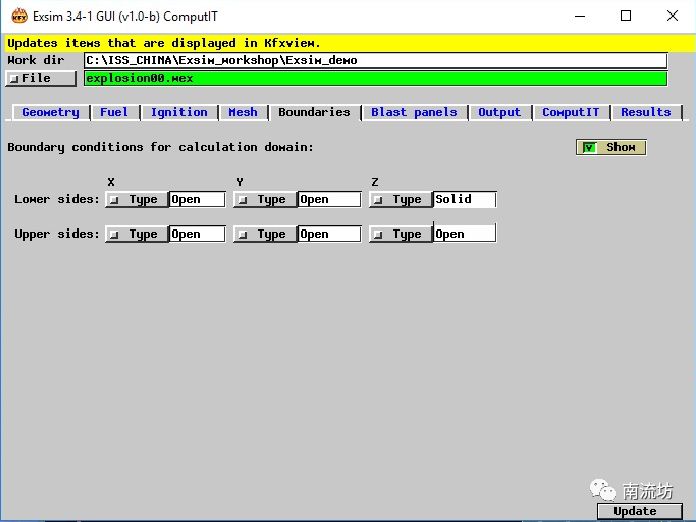Open Lower sides X Type dropdown
696x522 pixels.
click(x=136, y=199)
